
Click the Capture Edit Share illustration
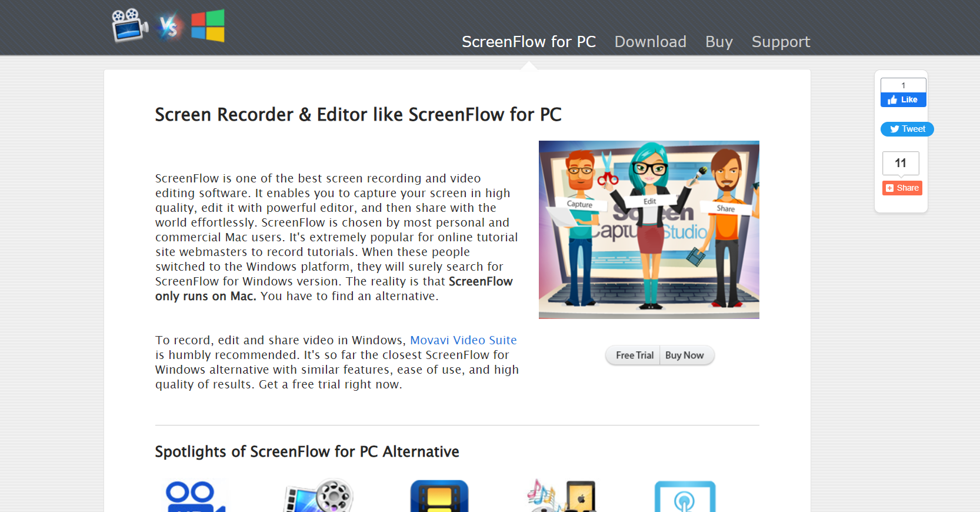coord(649,230)
